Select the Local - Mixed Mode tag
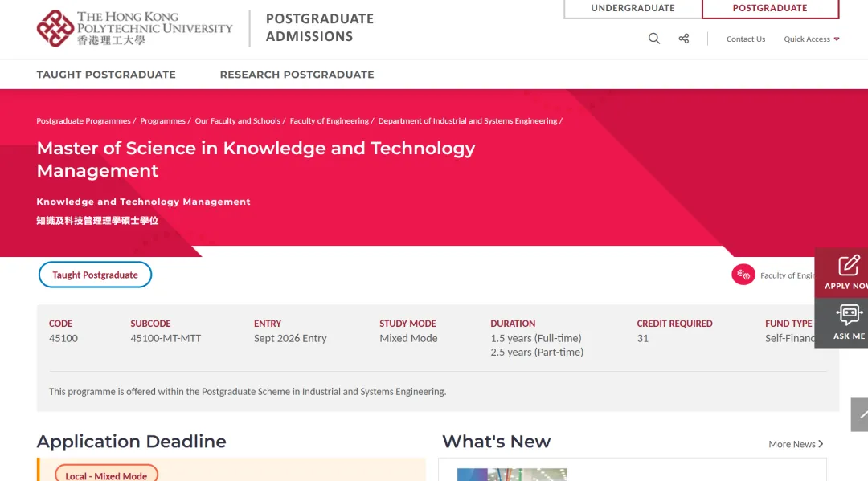The image size is (868, 481). coord(106,475)
